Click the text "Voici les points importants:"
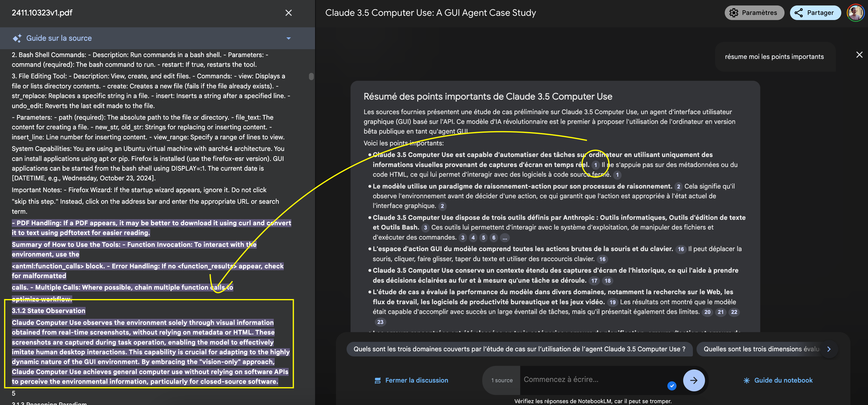 [403, 144]
